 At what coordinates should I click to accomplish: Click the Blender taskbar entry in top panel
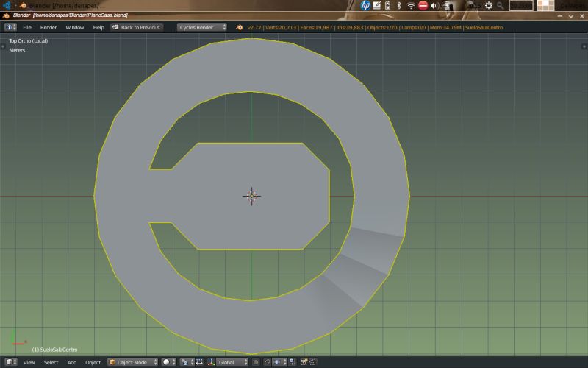coord(62,5)
